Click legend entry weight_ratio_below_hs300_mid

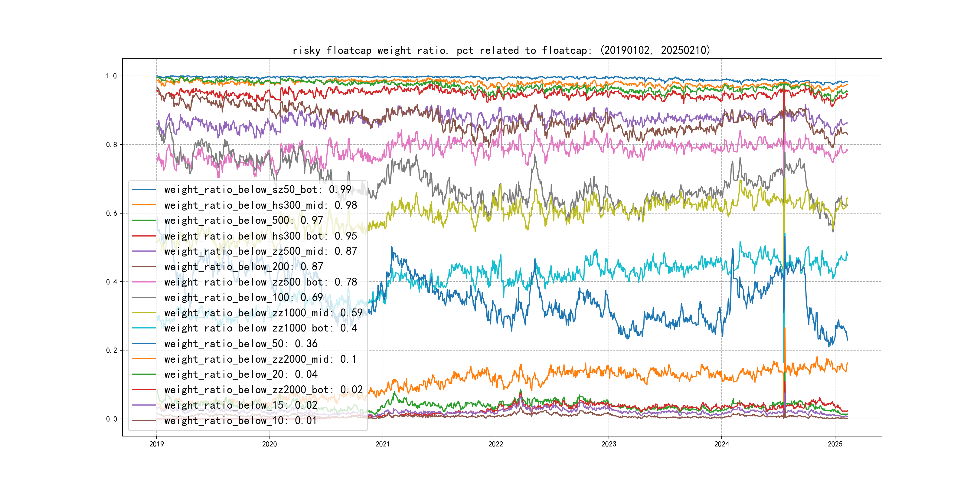tap(261, 205)
